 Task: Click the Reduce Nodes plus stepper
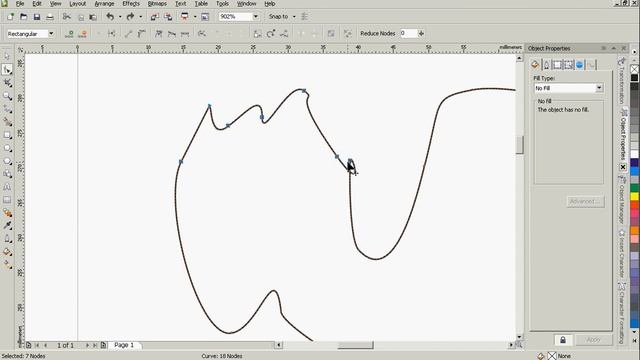coord(421,33)
